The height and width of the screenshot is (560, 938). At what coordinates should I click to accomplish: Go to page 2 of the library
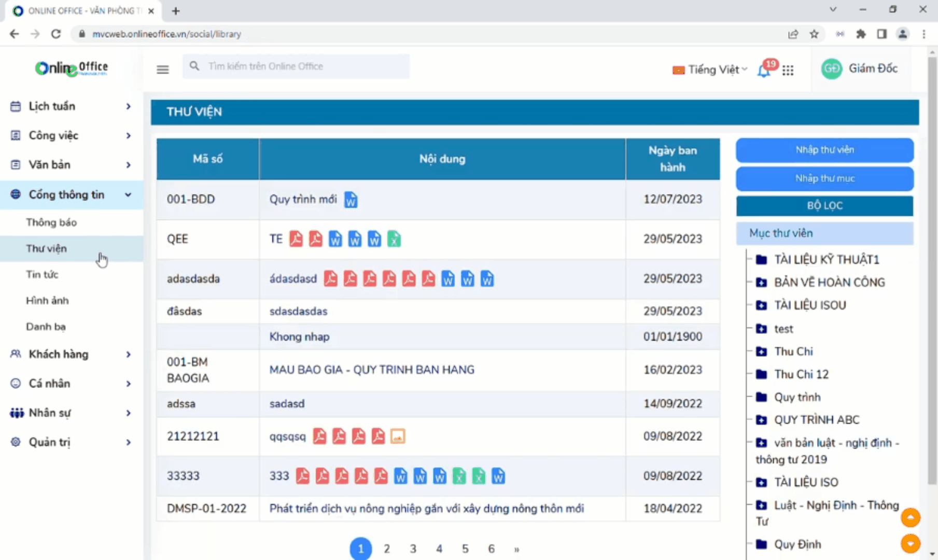pyautogui.click(x=387, y=549)
